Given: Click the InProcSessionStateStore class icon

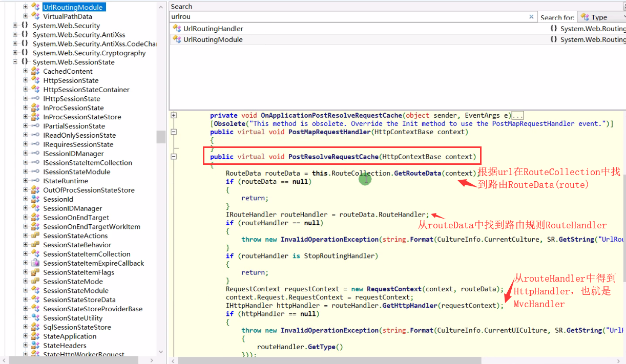Looking at the screenshot, I should (x=35, y=117).
